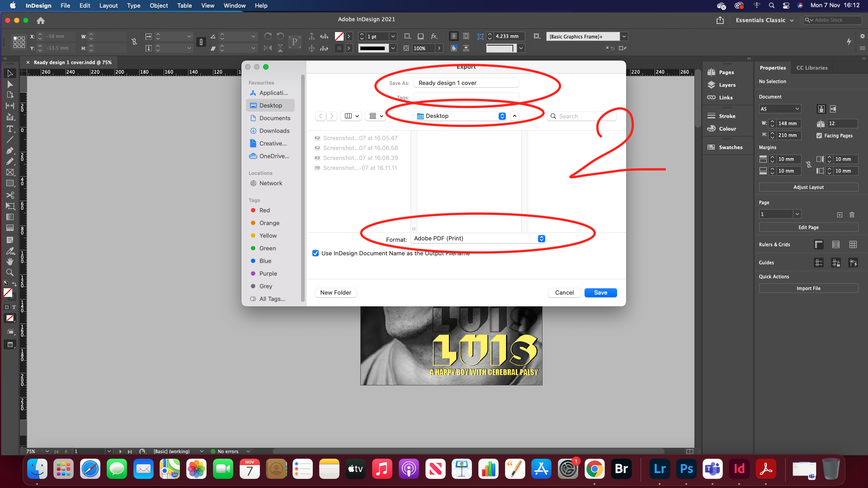Switch to CC Libraries tab
868x488 pixels.
(x=811, y=68)
